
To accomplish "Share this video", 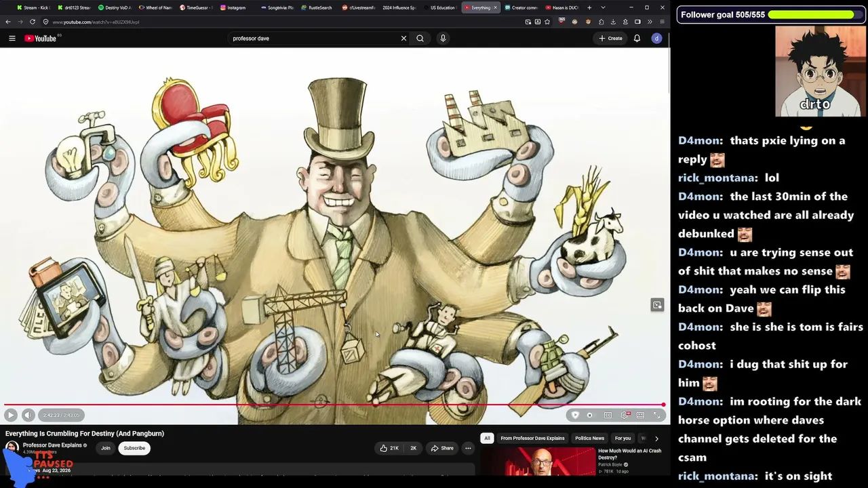I will (442, 448).
